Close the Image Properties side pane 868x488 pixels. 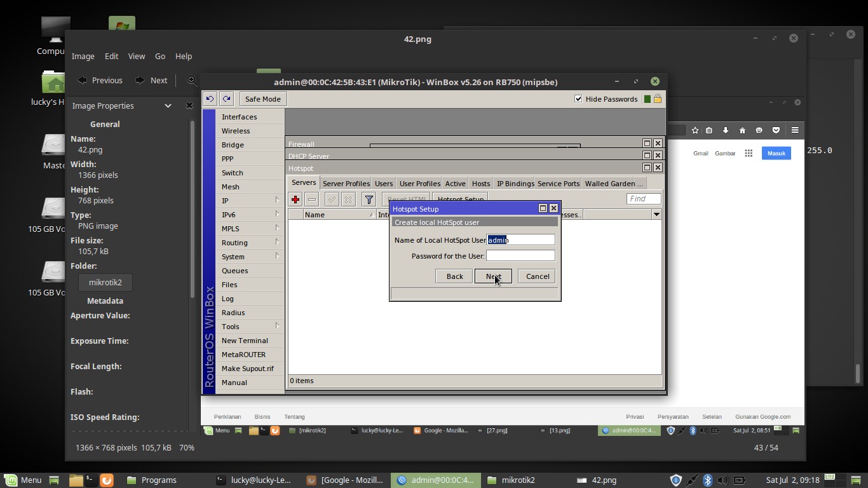(x=189, y=106)
